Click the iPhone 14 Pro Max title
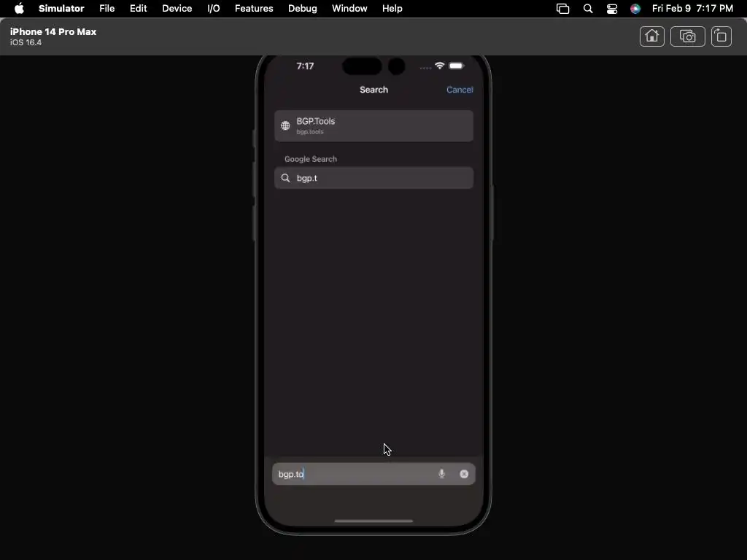The height and width of the screenshot is (560, 747). (53, 31)
